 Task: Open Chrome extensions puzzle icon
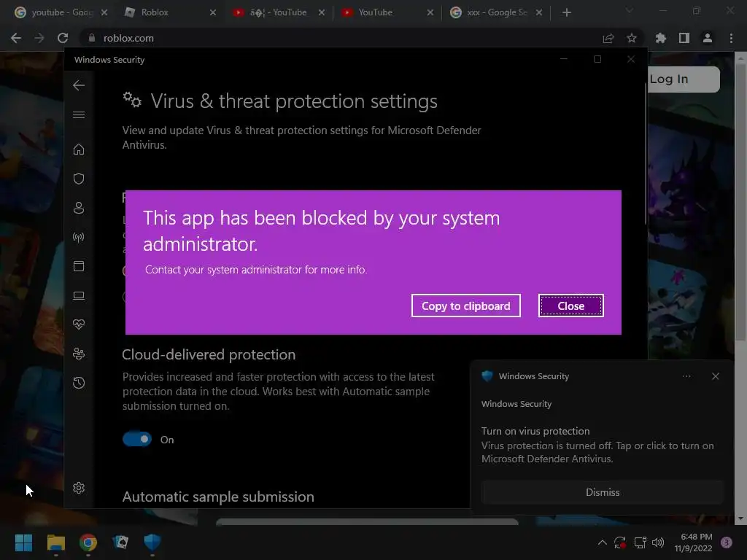661,38
